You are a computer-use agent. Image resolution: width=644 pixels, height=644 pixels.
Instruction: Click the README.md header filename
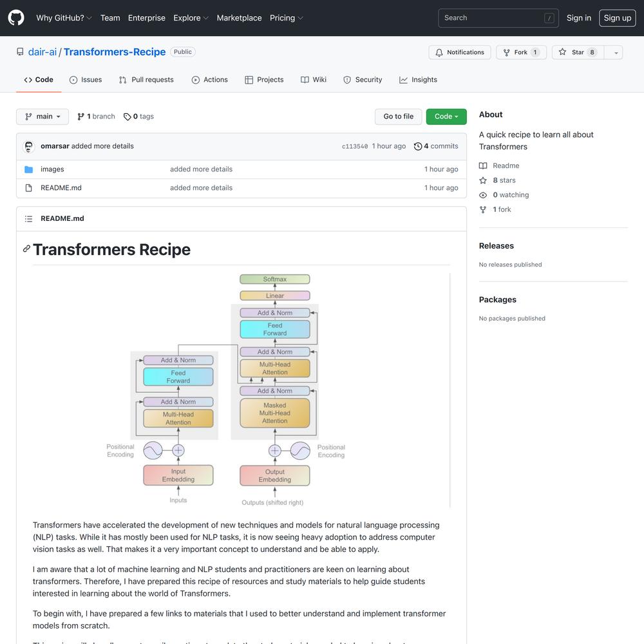pyautogui.click(x=62, y=218)
